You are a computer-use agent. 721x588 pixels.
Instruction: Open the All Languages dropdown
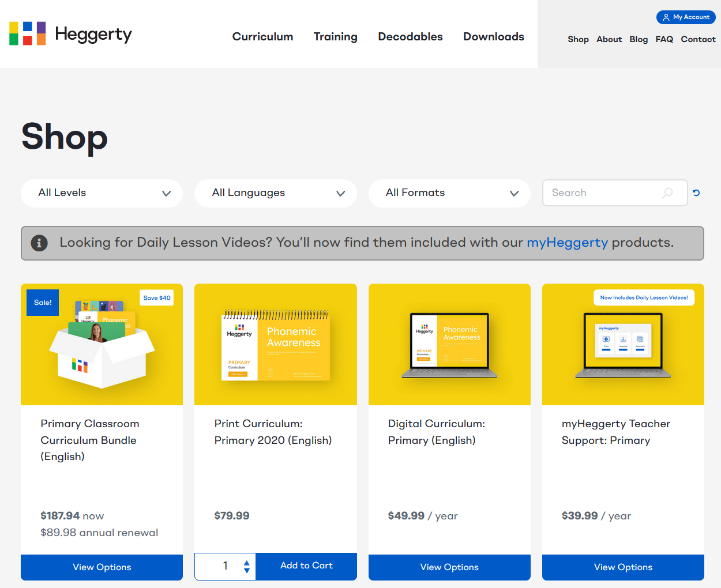tap(276, 193)
